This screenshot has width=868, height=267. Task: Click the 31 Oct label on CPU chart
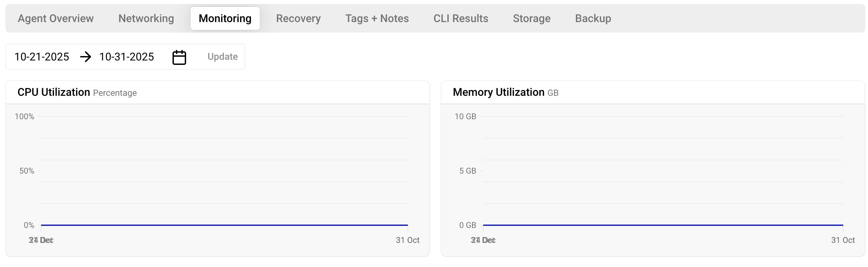[x=408, y=240]
